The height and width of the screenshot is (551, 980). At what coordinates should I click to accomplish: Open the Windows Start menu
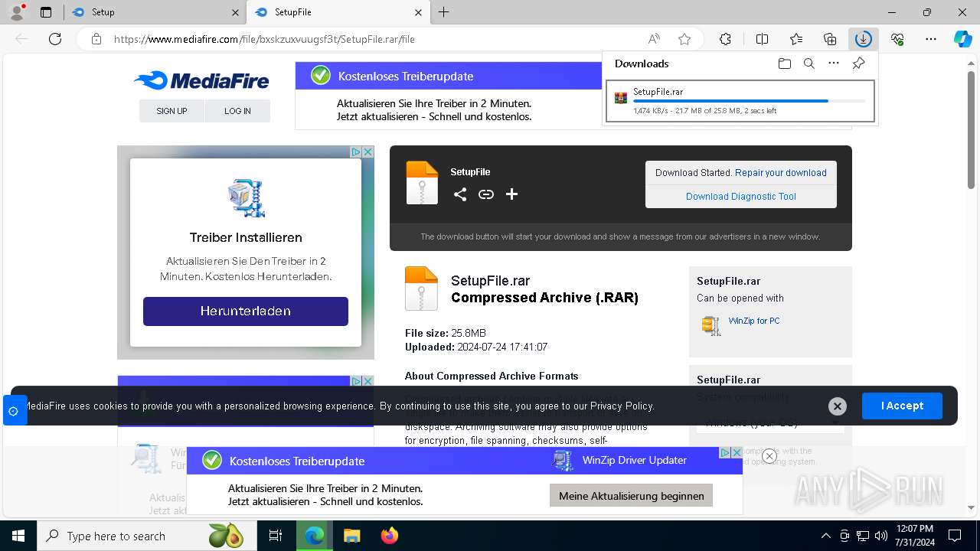click(x=18, y=536)
